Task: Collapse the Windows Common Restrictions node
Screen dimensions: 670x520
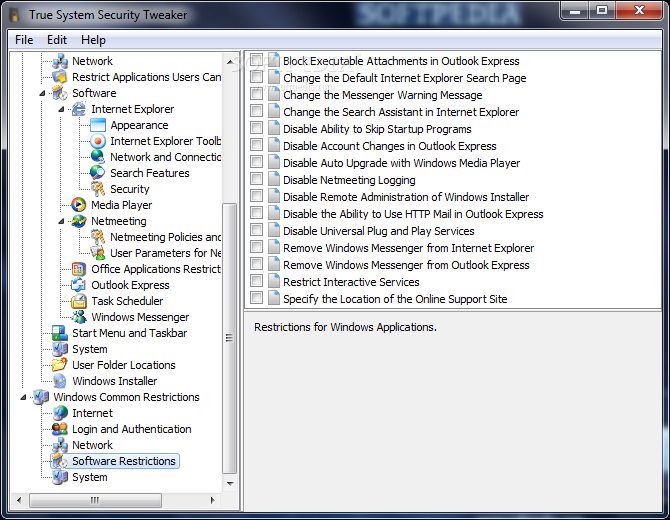Action: point(23,397)
